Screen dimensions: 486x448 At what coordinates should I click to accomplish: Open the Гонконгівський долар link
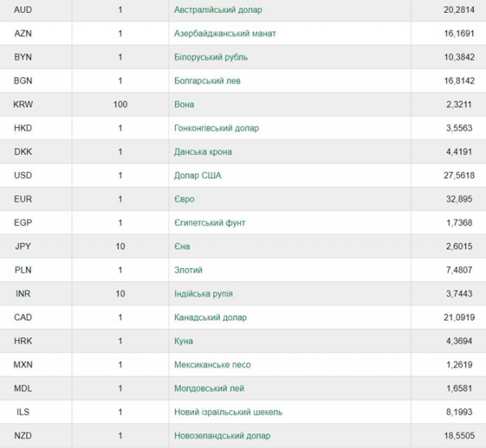point(216,128)
